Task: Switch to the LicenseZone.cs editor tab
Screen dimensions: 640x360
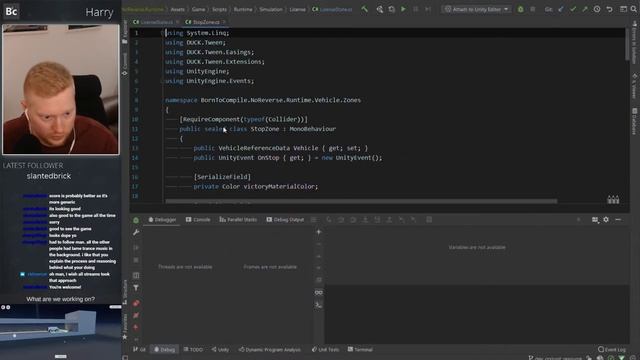Action: 156,22
